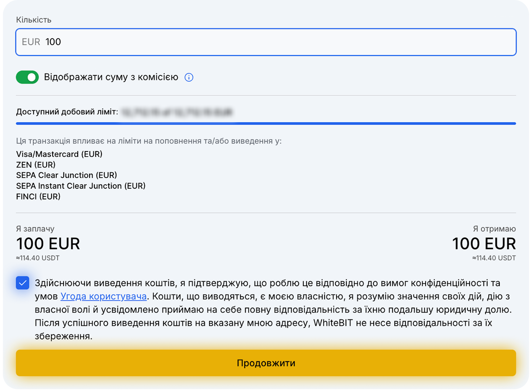The width and height of the screenshot is (532, 392).
Task: Click the '100 EUR' amount under 'Я заплачу'
Action: coord(48,244)
